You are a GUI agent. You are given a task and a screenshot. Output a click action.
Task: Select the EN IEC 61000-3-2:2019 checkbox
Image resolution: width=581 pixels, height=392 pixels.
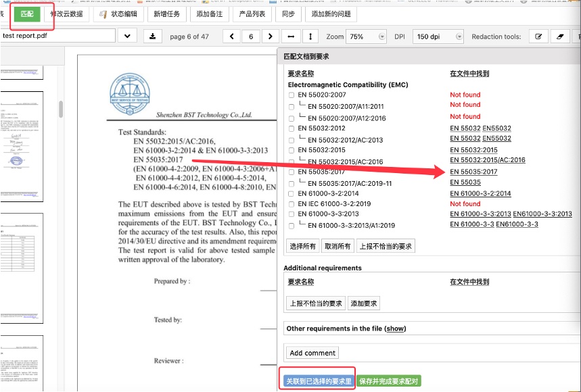point(292,204)
